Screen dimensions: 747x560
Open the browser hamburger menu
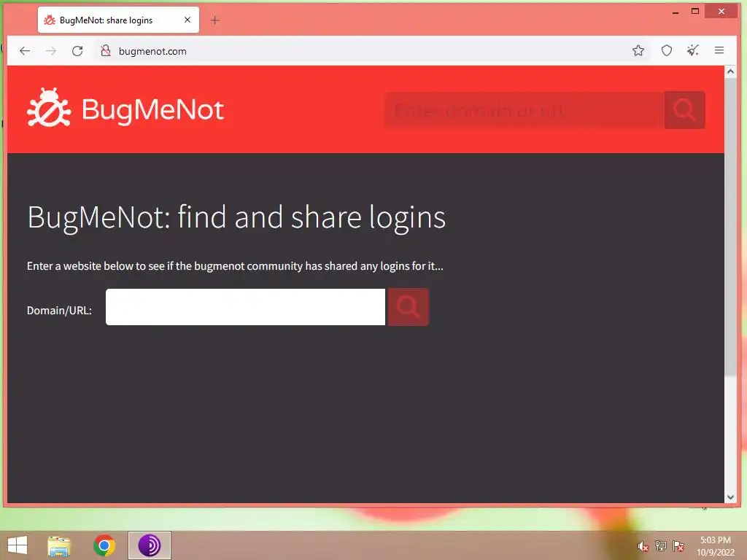click(719, 50)
